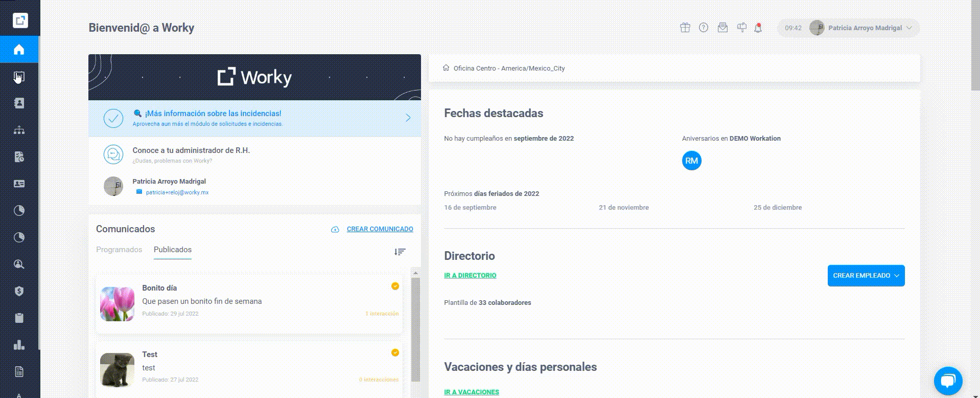Viewport: 980px width, 398px height.
Task: Click the orange check badge on Test post
Action: point(395,352)
